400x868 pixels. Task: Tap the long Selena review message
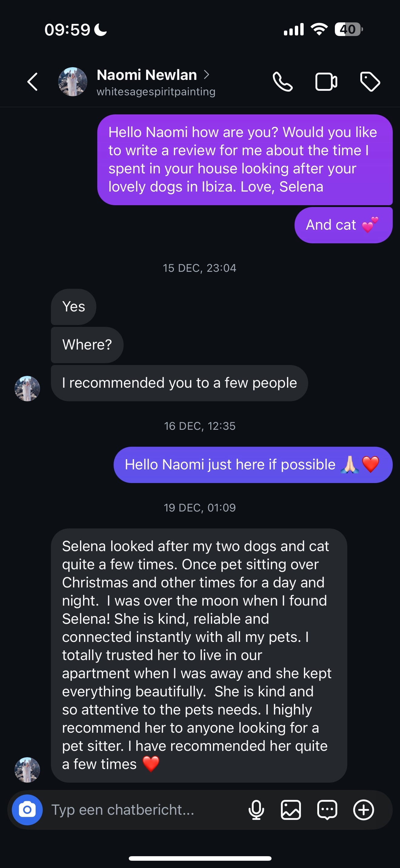[199, 655]
